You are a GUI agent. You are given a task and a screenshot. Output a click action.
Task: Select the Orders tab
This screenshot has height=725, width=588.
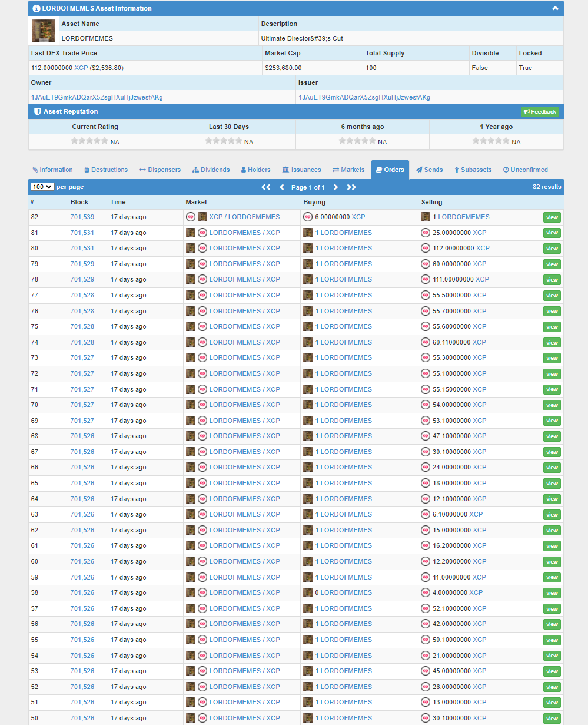click(x=390, y=170)
